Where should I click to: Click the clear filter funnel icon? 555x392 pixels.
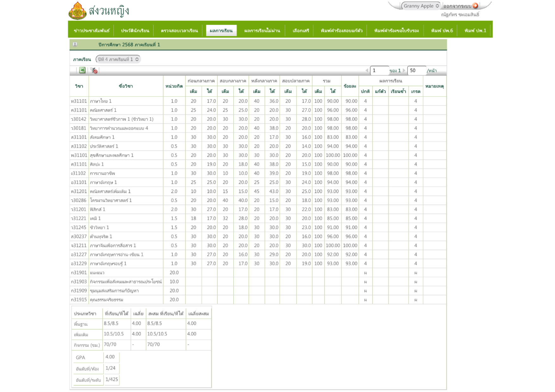pyautogui.click(x=94, y=70)
